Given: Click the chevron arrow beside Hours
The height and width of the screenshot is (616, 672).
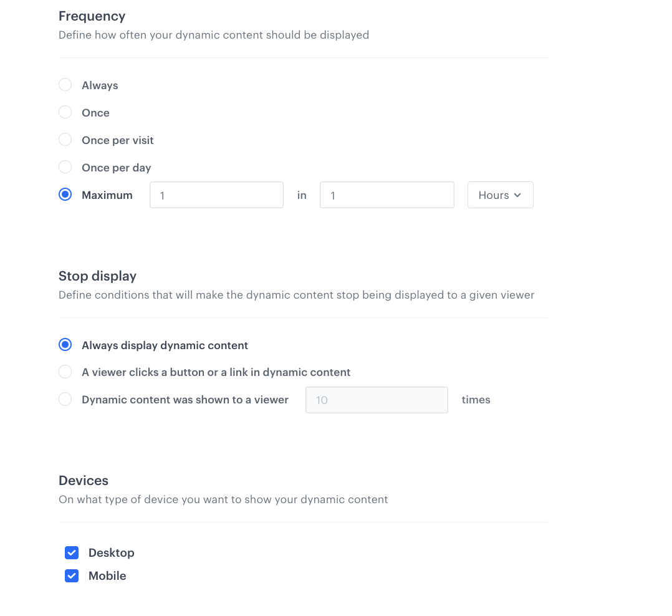Looking at the screenshot, I should (517, 195).
